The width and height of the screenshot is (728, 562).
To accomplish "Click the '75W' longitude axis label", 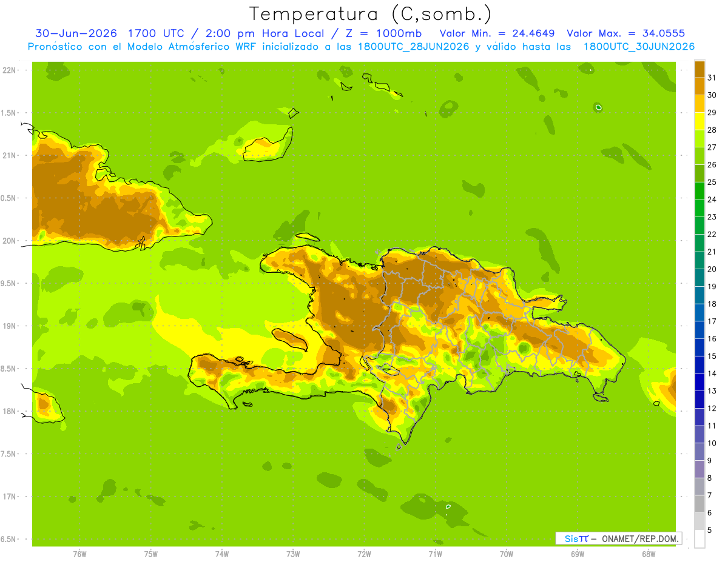I will point(151,554).
